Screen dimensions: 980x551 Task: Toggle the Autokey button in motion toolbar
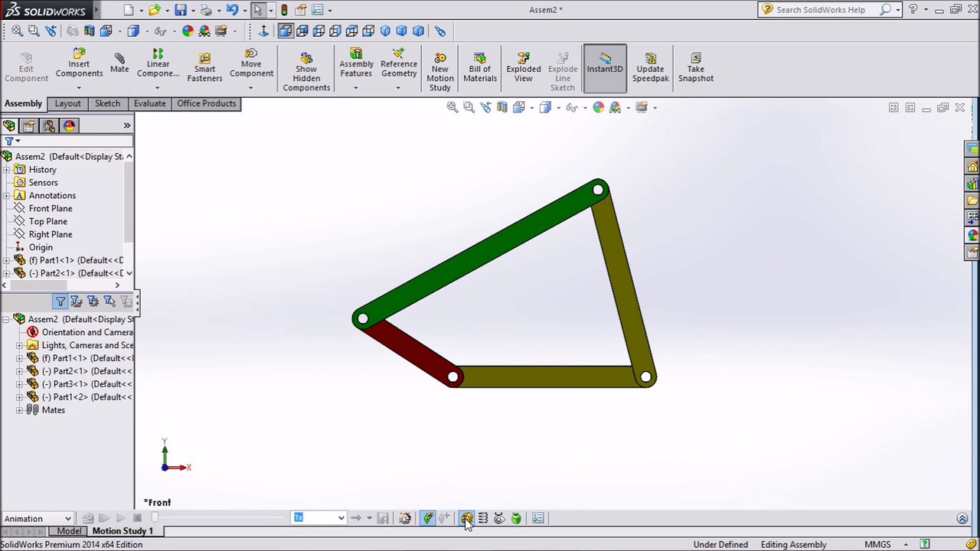428,518
